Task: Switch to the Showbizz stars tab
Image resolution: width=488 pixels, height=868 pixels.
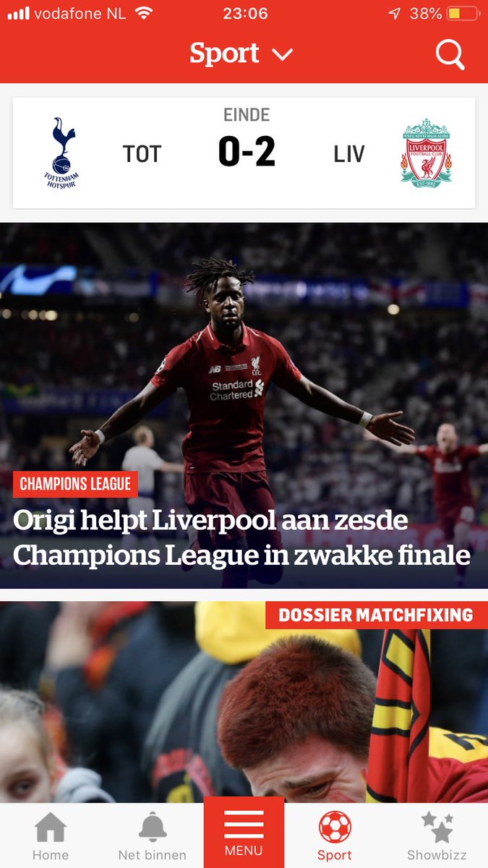Action: point(437,837)
